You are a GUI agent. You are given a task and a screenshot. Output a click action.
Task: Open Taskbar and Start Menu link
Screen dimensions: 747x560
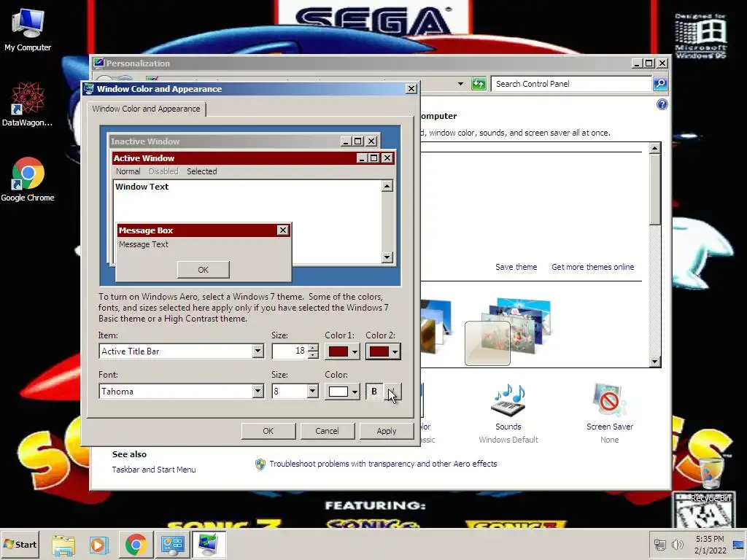pos(154,470)
